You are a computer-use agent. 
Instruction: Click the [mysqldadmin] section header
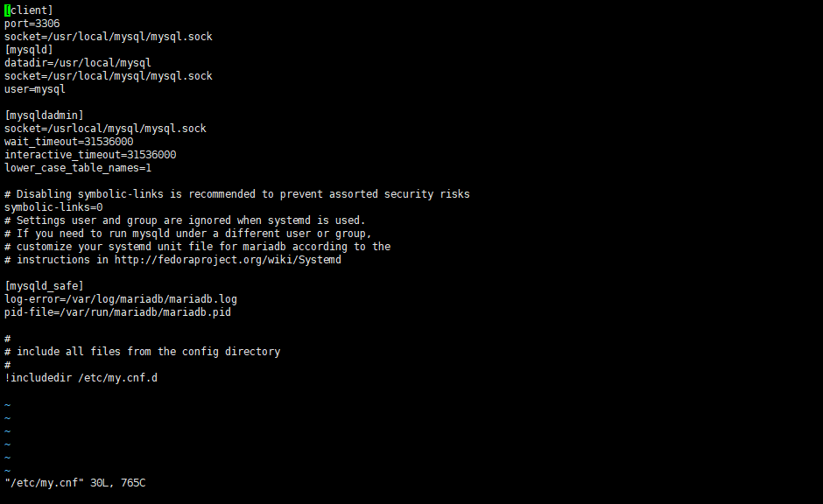tap(44, 115)
